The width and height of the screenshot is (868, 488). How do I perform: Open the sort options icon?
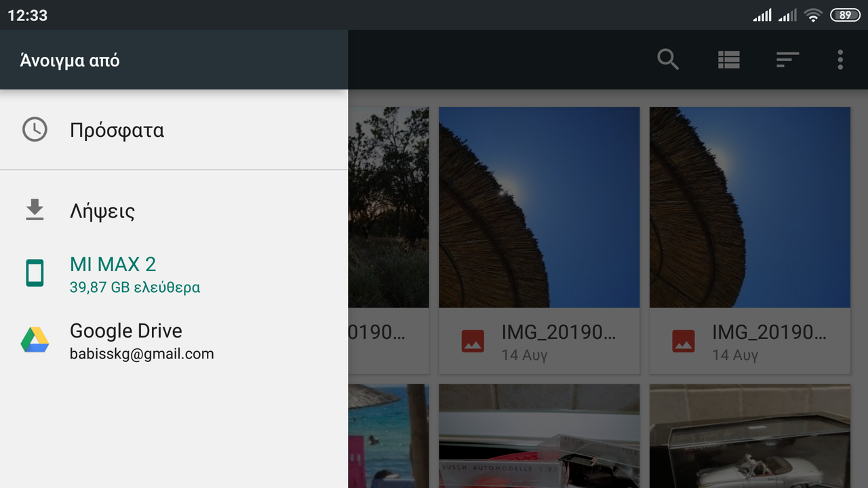pos(787,60)
